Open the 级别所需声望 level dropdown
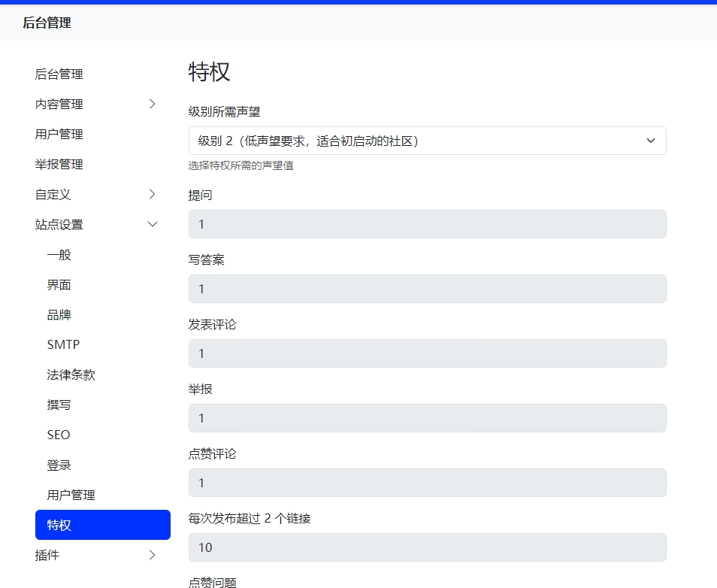 point(427,141)
